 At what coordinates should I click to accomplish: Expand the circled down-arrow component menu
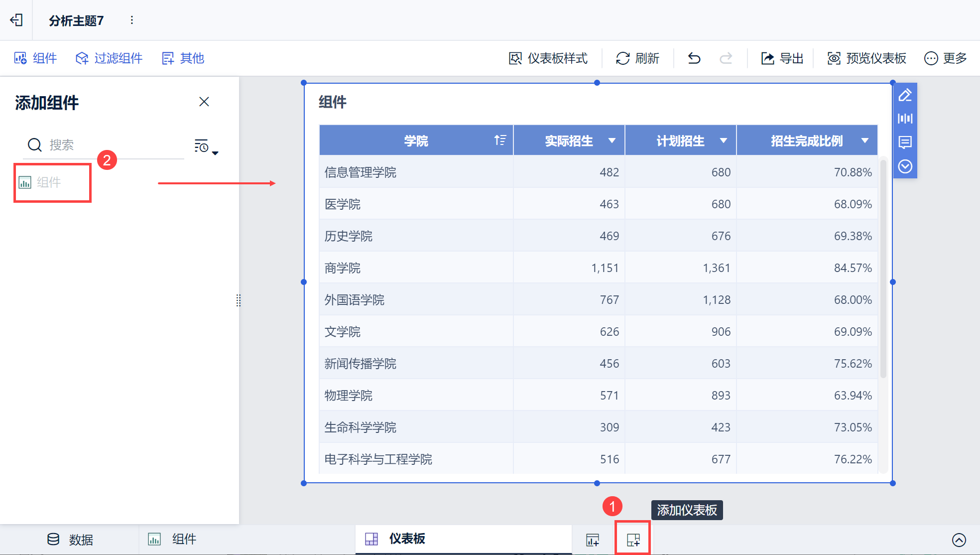point(905,166)
